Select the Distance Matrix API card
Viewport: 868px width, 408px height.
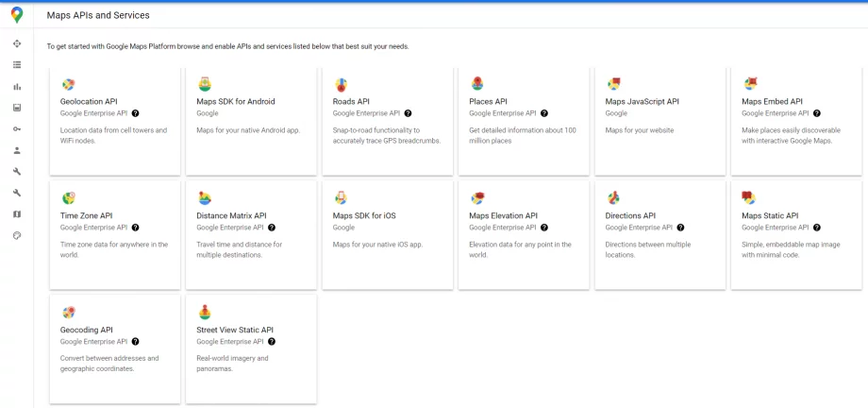(251, 234)
